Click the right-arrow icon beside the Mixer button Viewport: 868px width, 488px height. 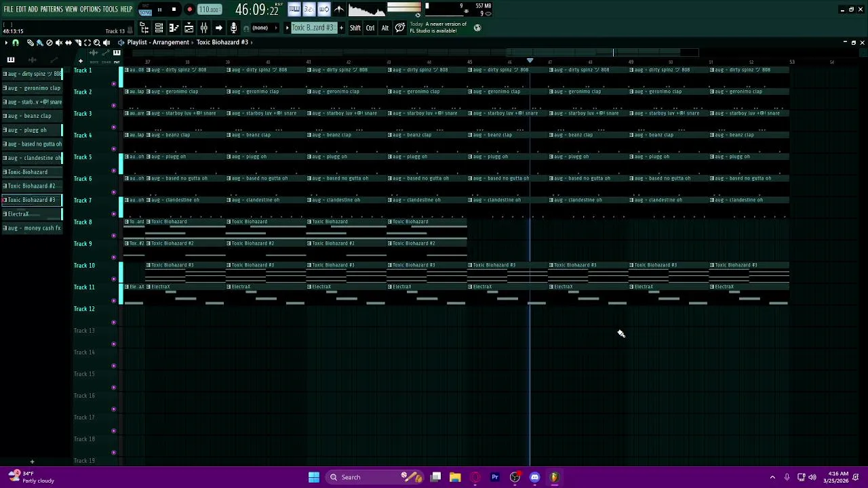coord(218,28)
